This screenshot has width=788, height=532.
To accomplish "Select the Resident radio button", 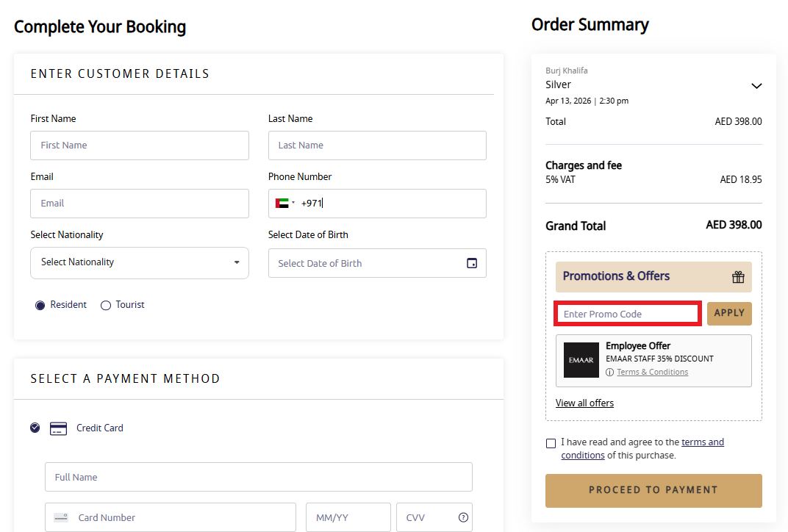I will [40, 304].
